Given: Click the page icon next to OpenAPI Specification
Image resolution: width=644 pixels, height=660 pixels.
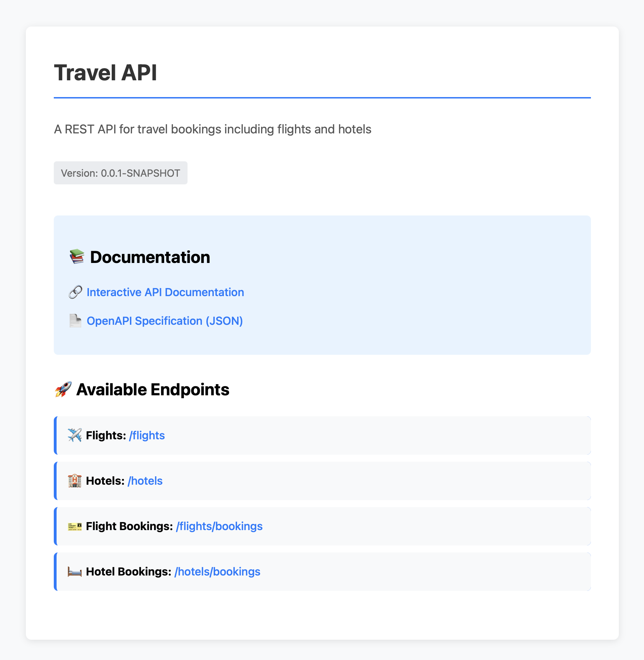Looking at the screenshot, I should pos(75,321).
